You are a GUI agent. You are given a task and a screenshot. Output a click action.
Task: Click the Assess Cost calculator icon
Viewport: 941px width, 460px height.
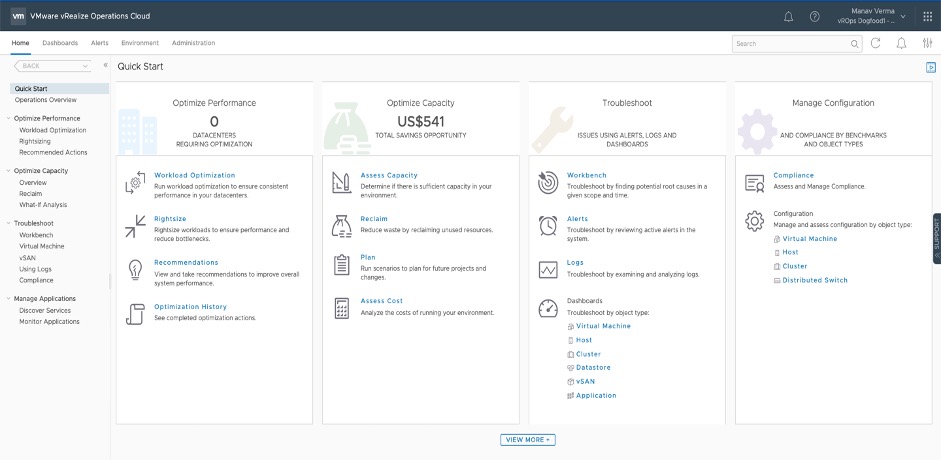[341, 308]
